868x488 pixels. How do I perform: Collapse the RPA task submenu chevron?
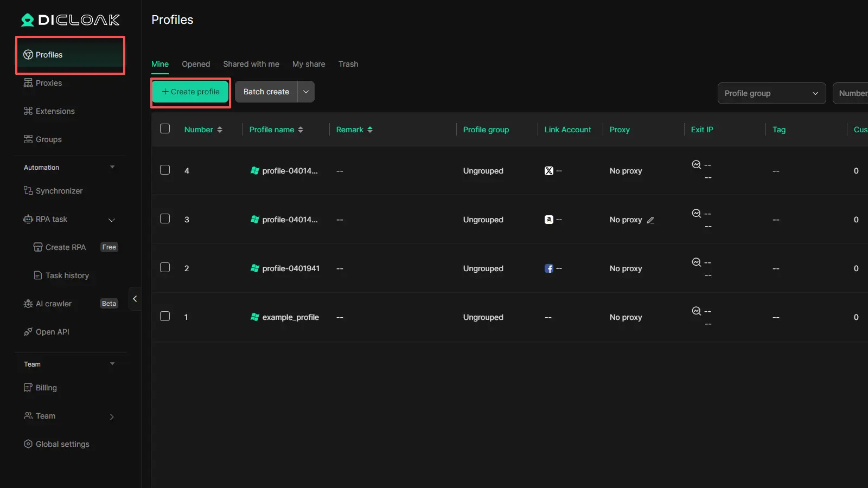coord(112,220)
